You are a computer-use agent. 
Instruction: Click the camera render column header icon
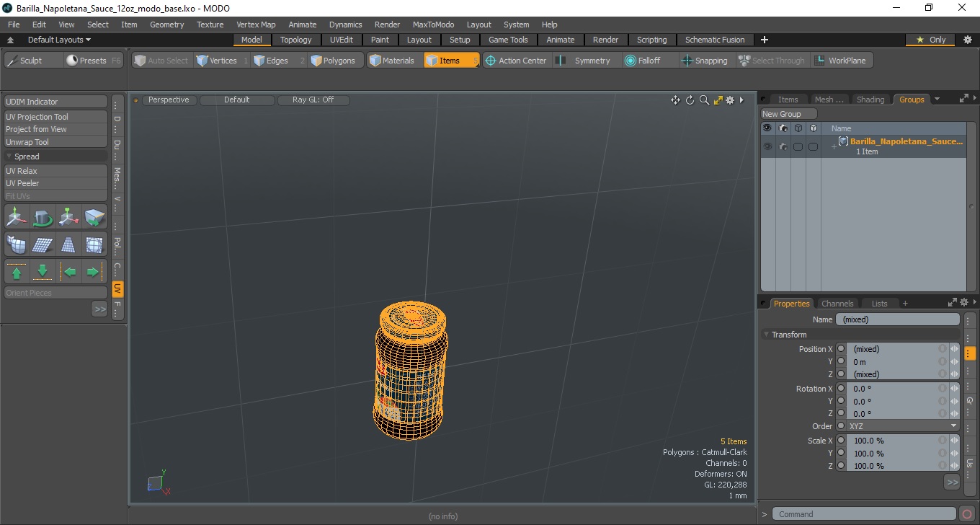coord(783,128)
